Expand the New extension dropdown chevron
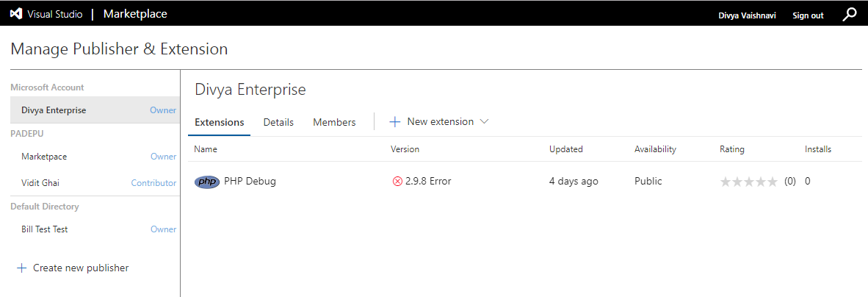The image size is (868, 297). pyautogui.click(x=484, y=121)
